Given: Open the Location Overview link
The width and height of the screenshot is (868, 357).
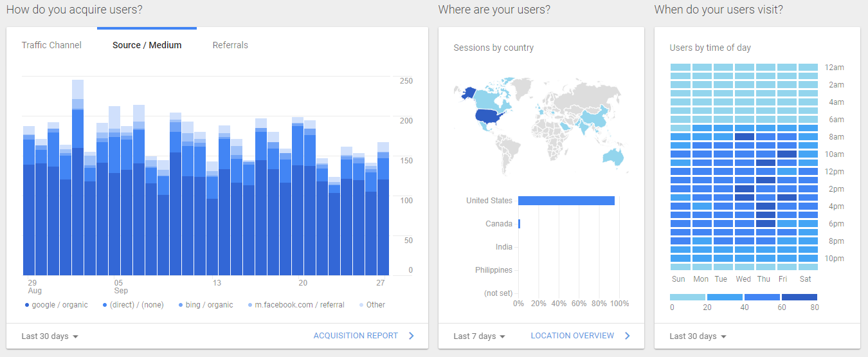Looking at the screenshot, I should 572,336.
